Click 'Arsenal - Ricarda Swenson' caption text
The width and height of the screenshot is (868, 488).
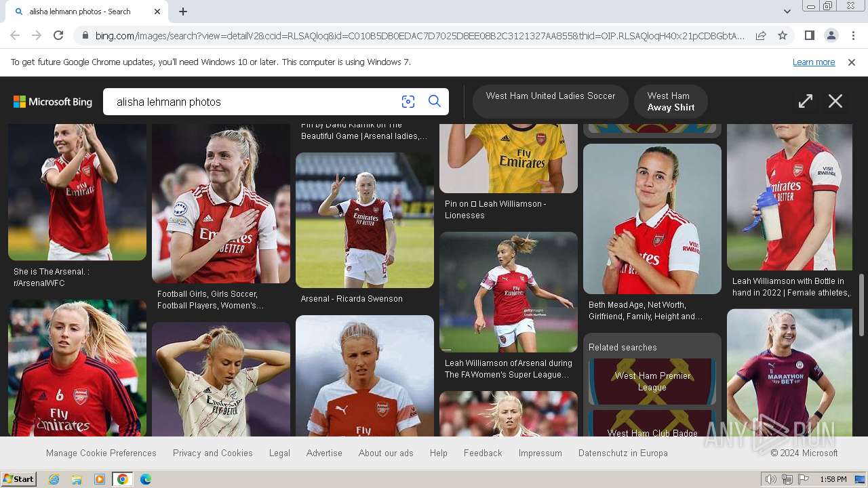coord(352,299)
